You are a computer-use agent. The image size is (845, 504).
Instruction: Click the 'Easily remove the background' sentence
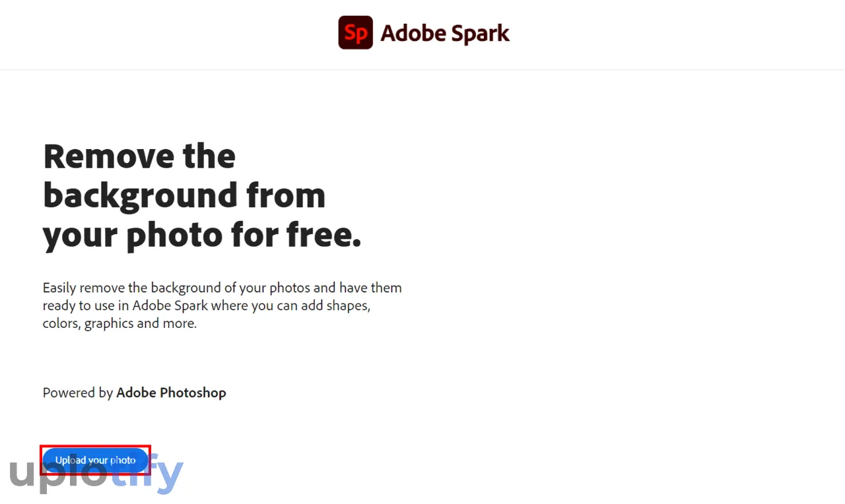222,288
